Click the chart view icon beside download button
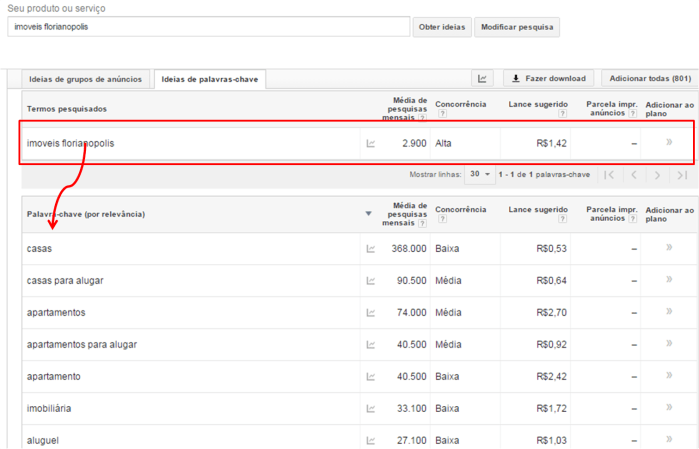The height and width of the screenshot is (449, 699). coord(483,78)
